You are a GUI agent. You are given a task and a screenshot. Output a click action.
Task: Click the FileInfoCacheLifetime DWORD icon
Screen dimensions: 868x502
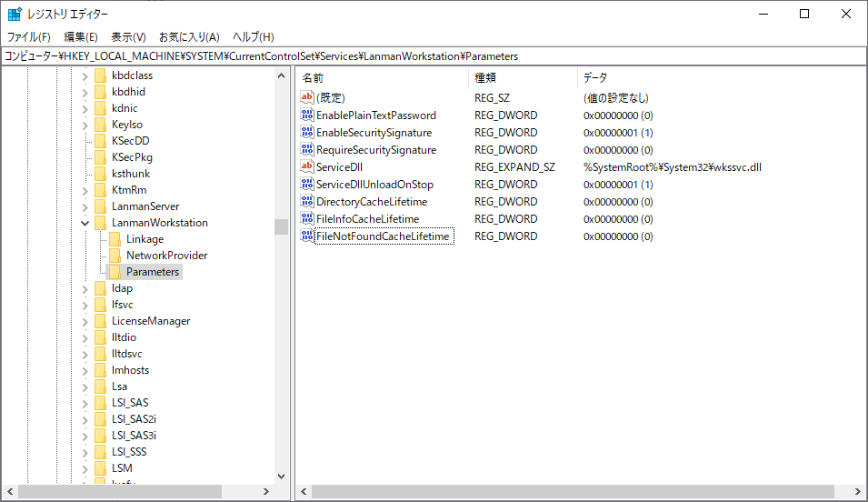(306, 218)
